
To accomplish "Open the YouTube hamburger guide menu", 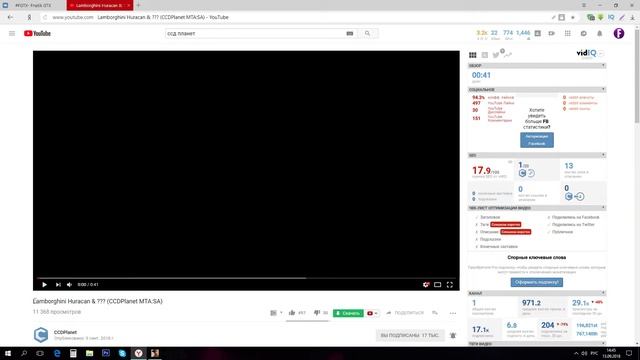I will (x=12, y=33).
